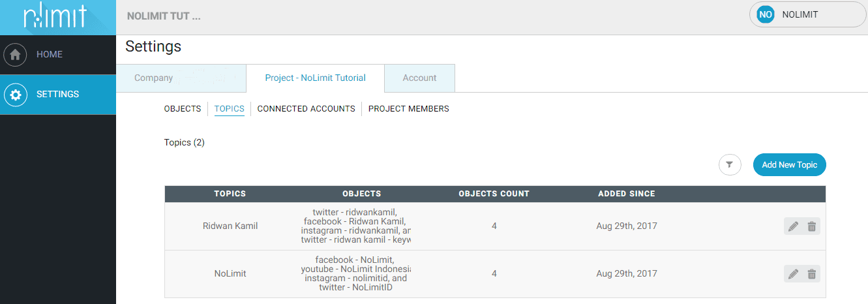Click the NO user avatar badge

click(766, 14)
